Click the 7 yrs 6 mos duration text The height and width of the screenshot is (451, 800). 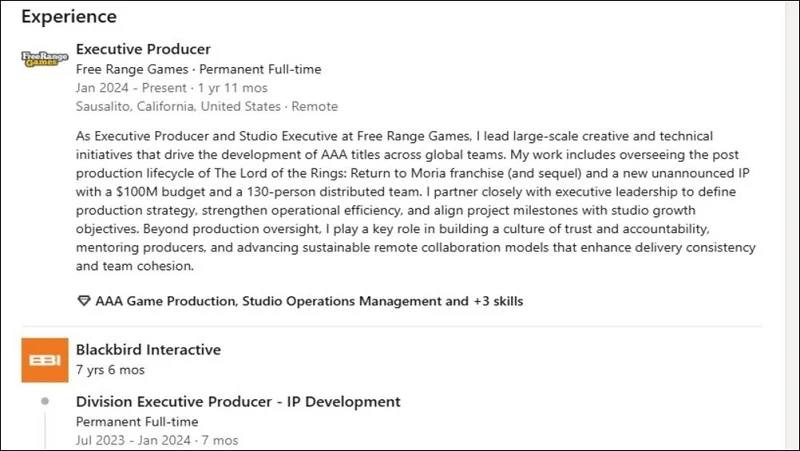coord(110,370)
